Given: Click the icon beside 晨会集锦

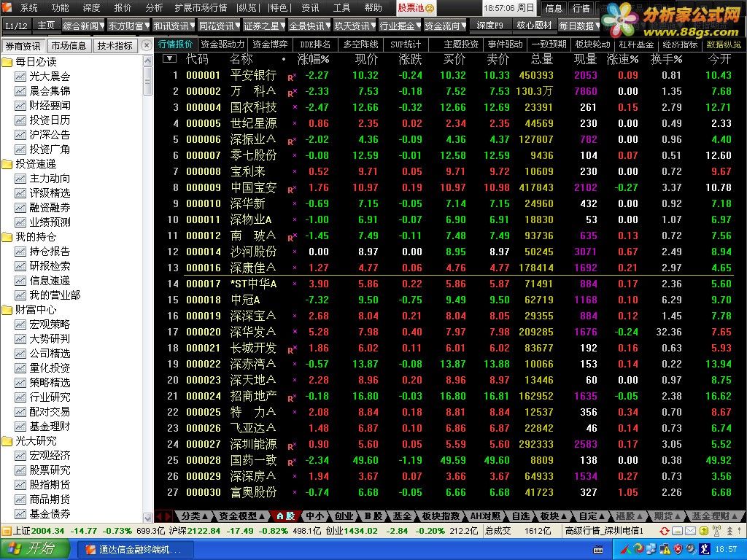Looking at the screenshot, I should pos(20,91).
